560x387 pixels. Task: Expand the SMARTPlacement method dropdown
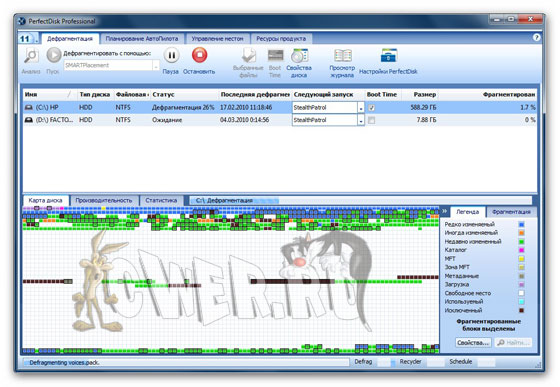pos(156,66)
